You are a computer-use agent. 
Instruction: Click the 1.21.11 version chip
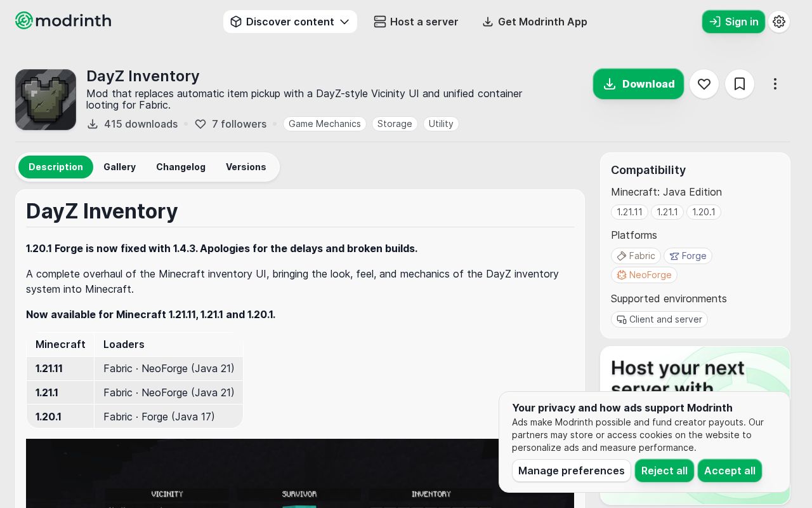point(630,212)
